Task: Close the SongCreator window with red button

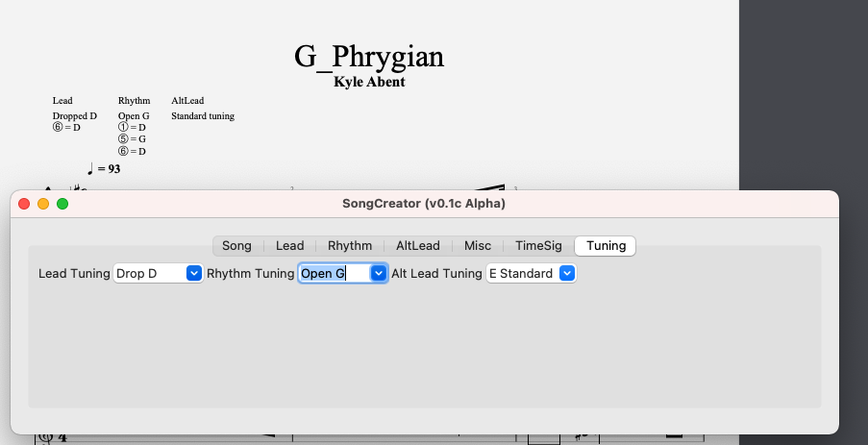Action: [x=25, y=204]
